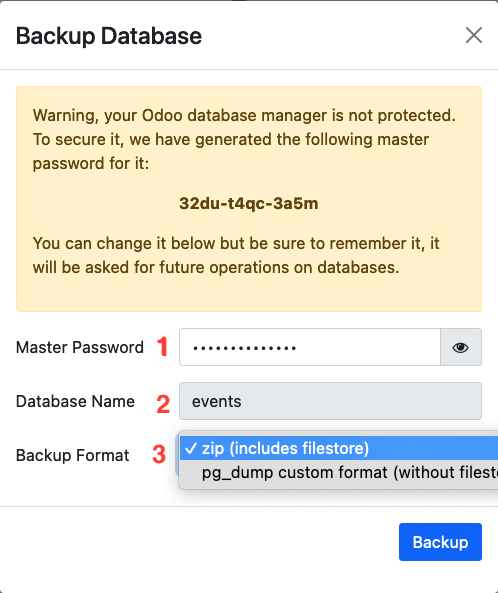The width and height of the screenshot is (498, 593).
Task: Click the red number 2 marker
Action: click(163, 404)
